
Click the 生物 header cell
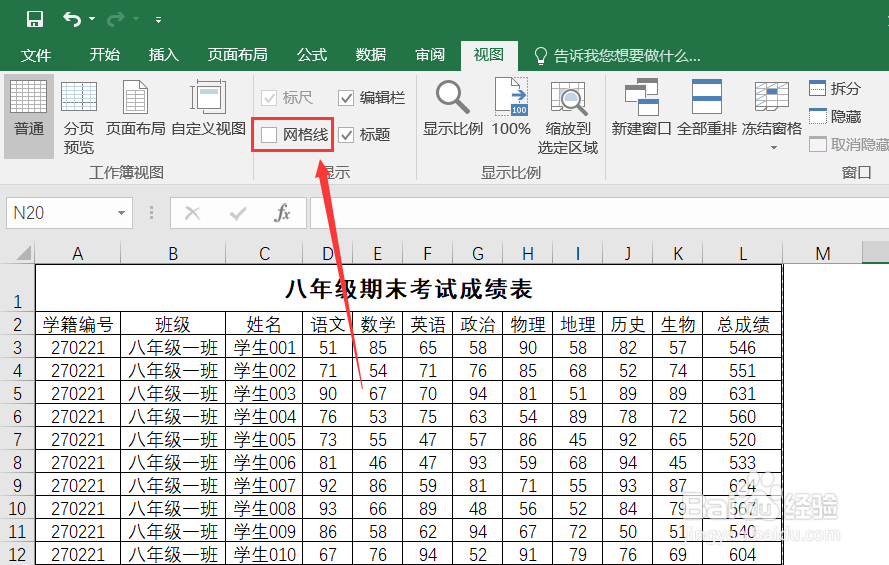click(x=678, y=324)
